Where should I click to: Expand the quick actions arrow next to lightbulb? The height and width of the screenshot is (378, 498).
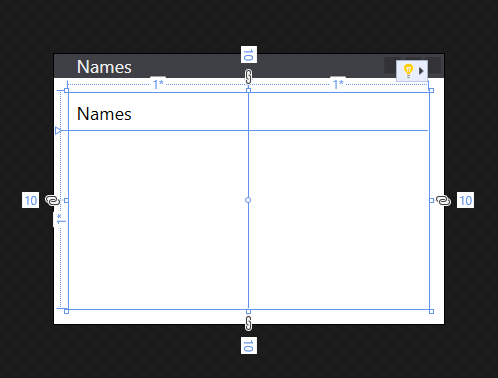[421, 71]
